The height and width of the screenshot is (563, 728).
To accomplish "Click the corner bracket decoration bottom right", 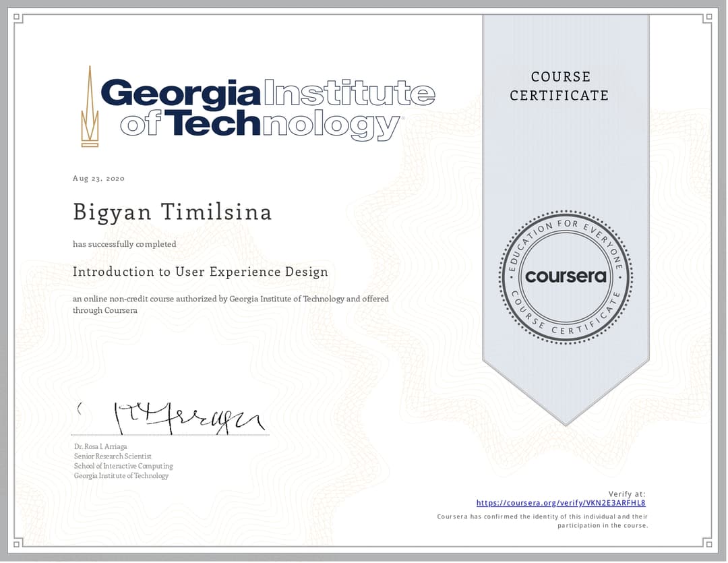I will [x=710, y=543].
